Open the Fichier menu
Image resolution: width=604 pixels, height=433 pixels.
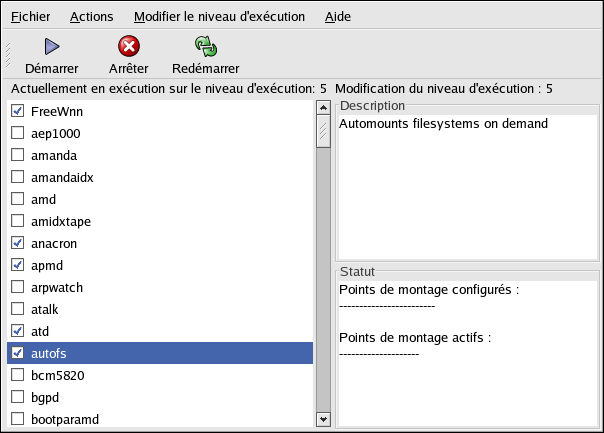pos(30,17)
